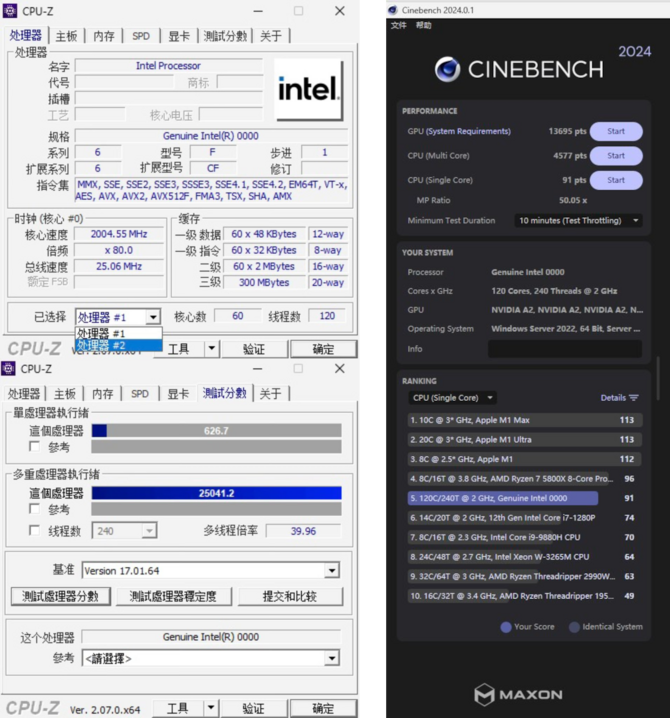This screenshot has width=670, height=718.
Task: Select Apple M1 Ultra ranking row
Action: (525, 440)
